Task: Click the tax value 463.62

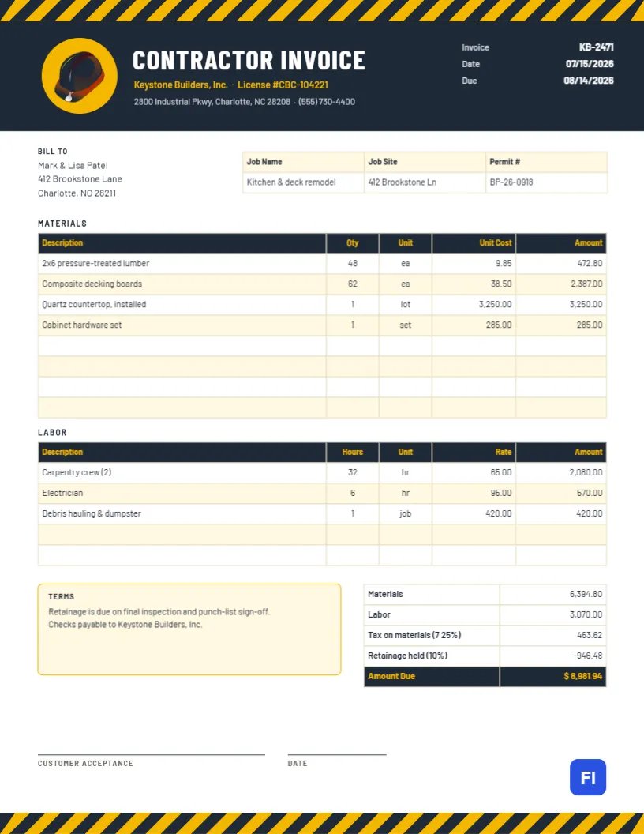Action: (590, 635)
